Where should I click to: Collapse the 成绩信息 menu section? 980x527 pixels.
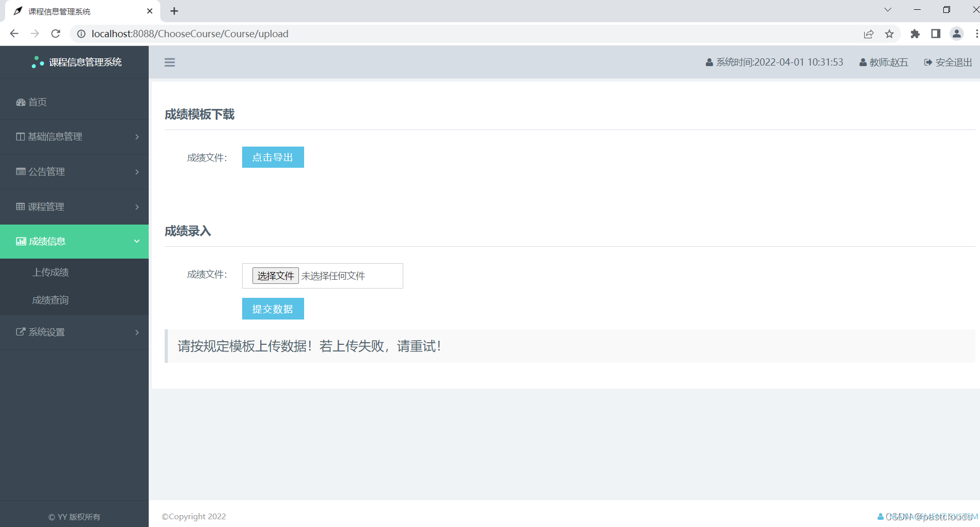pyautogui.click(x=137, y=241)
